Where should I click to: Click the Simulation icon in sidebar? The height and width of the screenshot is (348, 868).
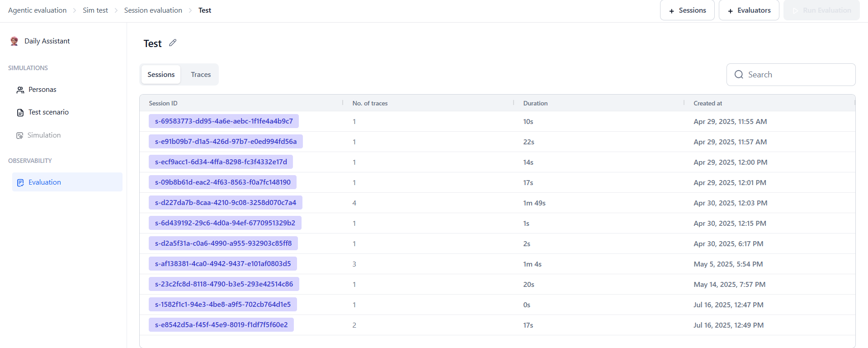(x=19, y=136)
